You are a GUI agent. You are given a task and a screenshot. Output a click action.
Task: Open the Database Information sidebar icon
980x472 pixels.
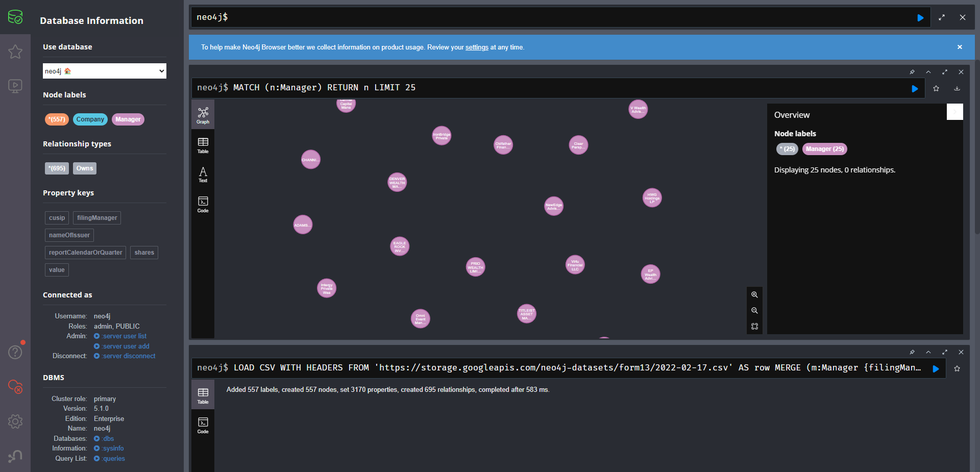click(x=15, y=17)
